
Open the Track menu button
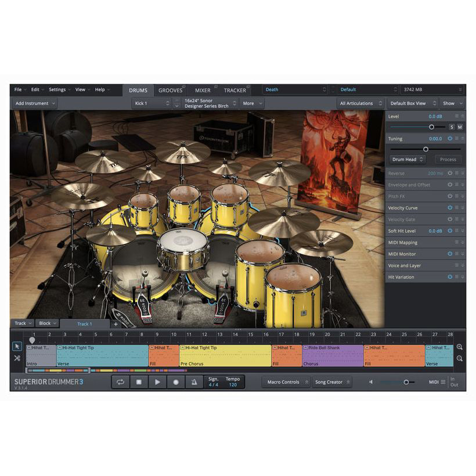coord(23,323)
